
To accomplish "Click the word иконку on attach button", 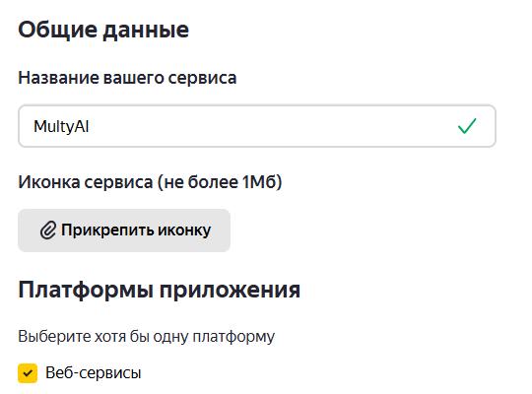I will pos(184,230).
